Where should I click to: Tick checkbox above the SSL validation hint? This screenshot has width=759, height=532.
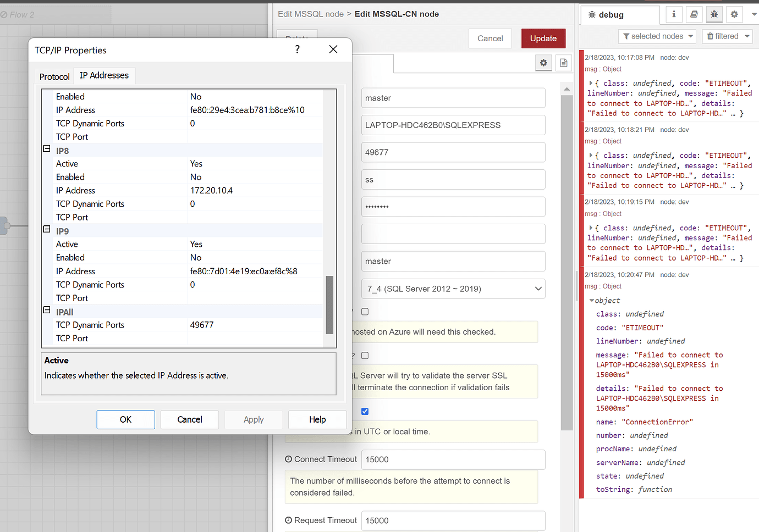pyautogui.click(x=365, y=356)
